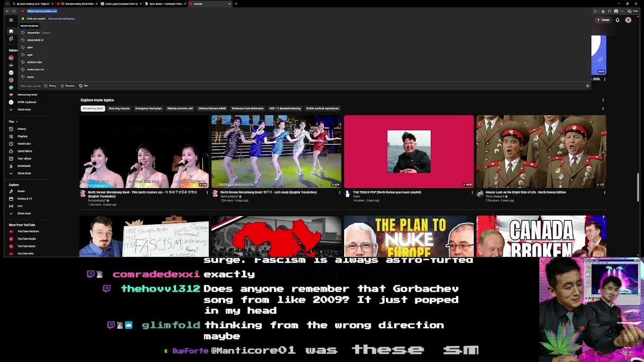Select the Siberian extreme cold topic chip
Image resolution: width=644 pixels, height=362 pixels.
pos(180,109)
